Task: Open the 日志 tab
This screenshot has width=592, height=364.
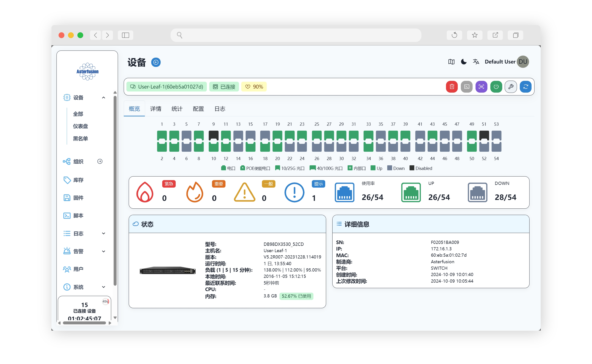Action: coord(220,109)
